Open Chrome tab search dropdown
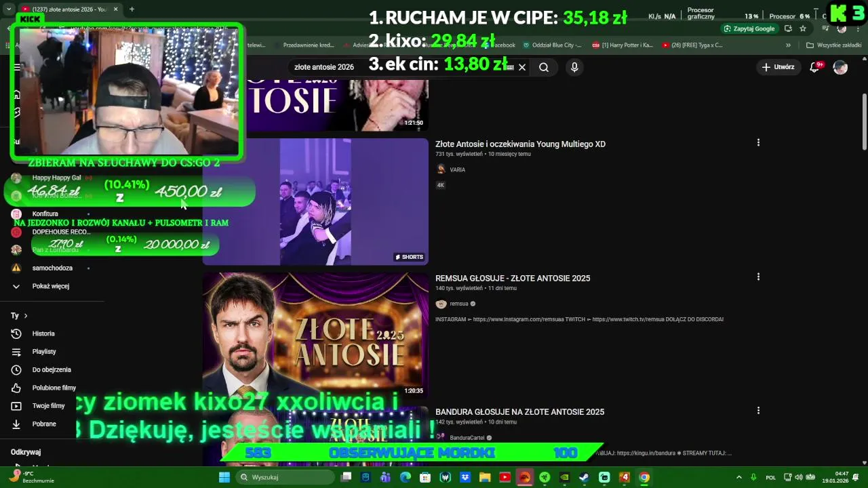868x488 pixels. point(9,9)
